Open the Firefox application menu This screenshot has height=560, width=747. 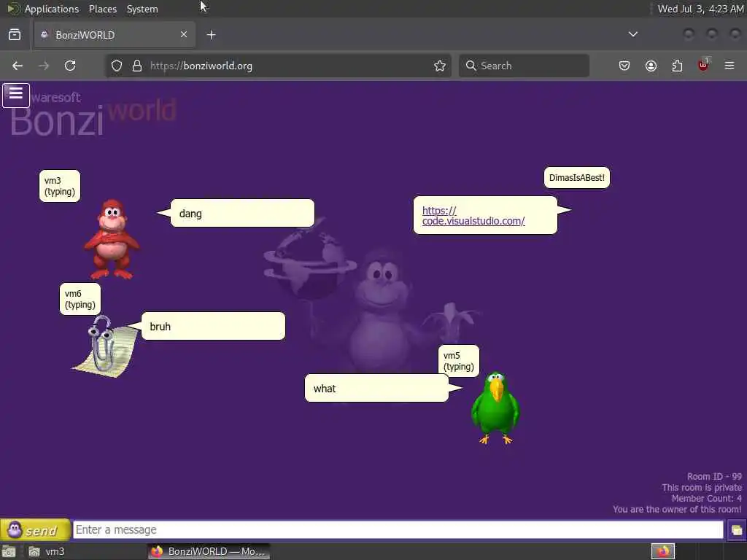(729, 66)
